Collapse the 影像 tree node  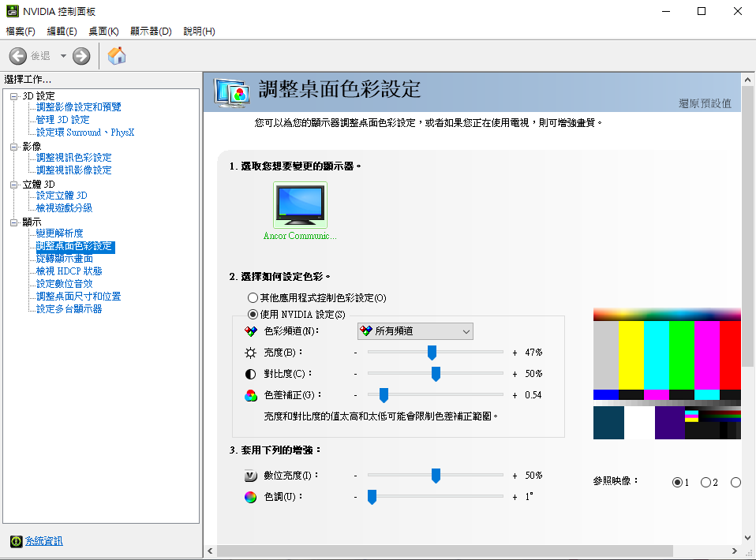pyautogui.click(x=14, y=147)
